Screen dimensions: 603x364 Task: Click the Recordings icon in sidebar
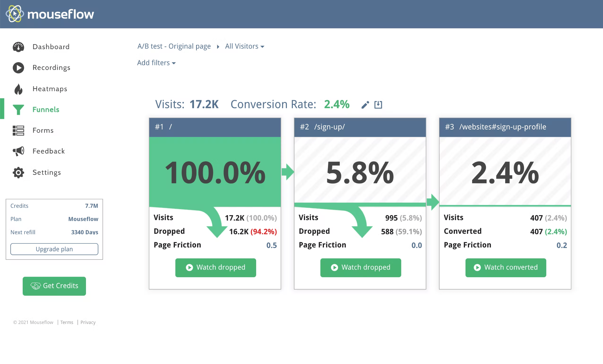click(x=19, y=68)
